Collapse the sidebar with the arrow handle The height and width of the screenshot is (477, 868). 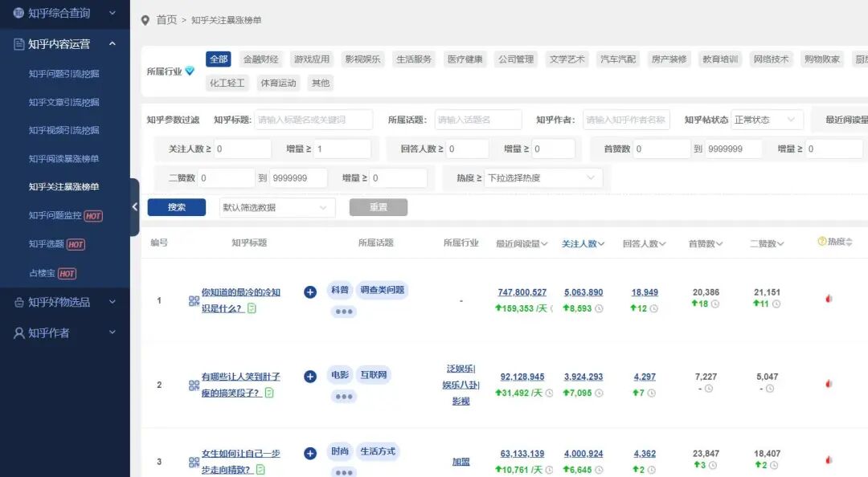[x=134, y=207]
